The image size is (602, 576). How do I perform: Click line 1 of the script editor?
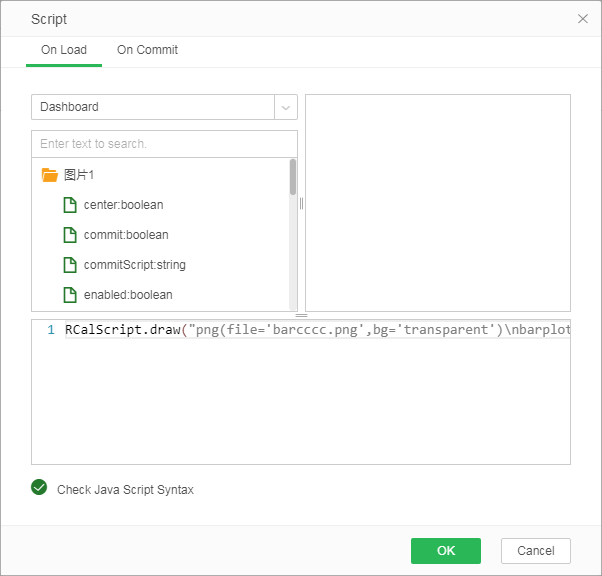(x=300, y=330)
